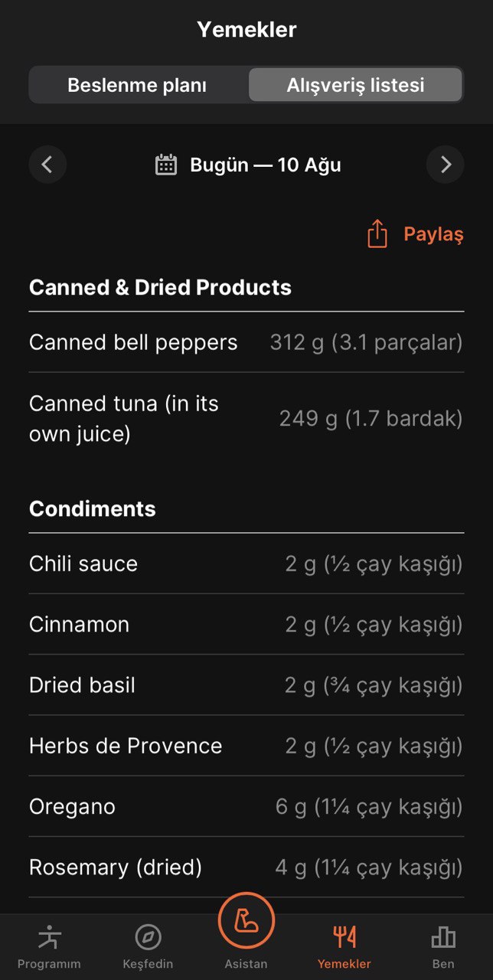Open the Keşfedin compass icon

click(x=148, y=936)
